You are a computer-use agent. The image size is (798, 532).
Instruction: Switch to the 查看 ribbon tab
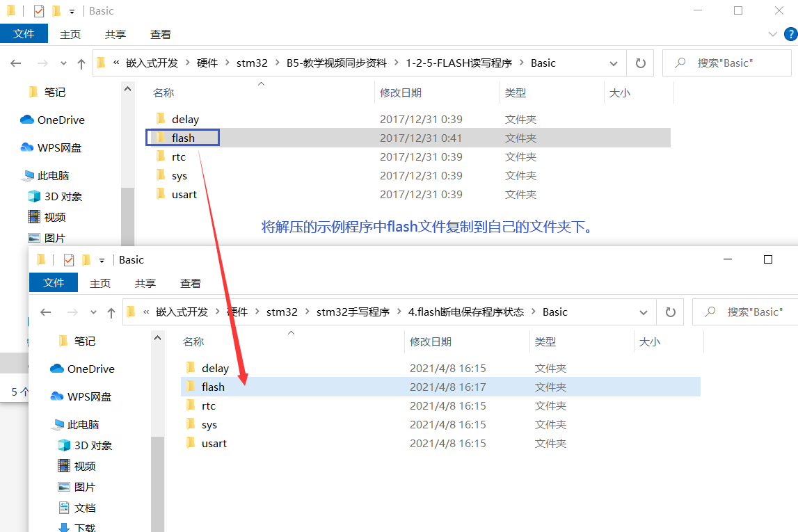click(159, 33)
